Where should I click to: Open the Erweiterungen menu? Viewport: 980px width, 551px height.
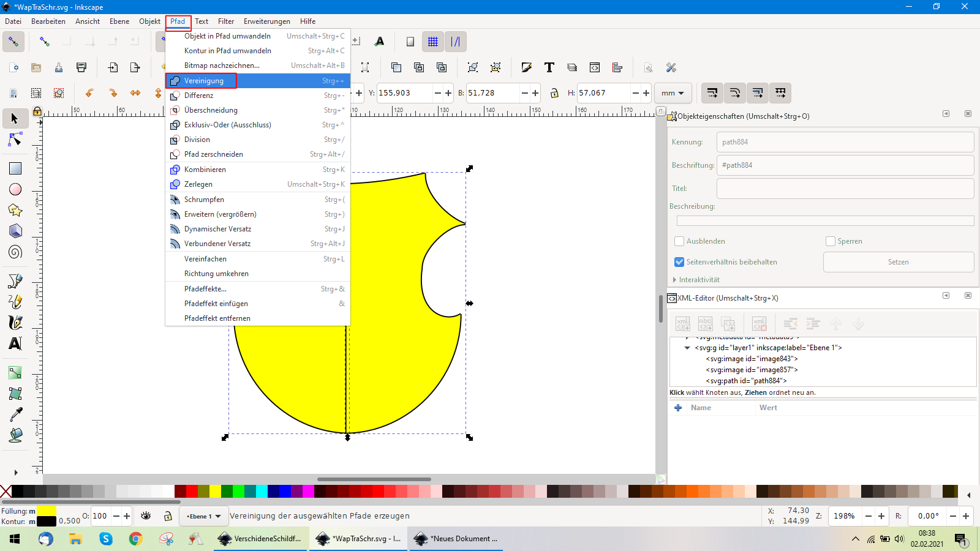pyautogui.click(x=267, y=21)
